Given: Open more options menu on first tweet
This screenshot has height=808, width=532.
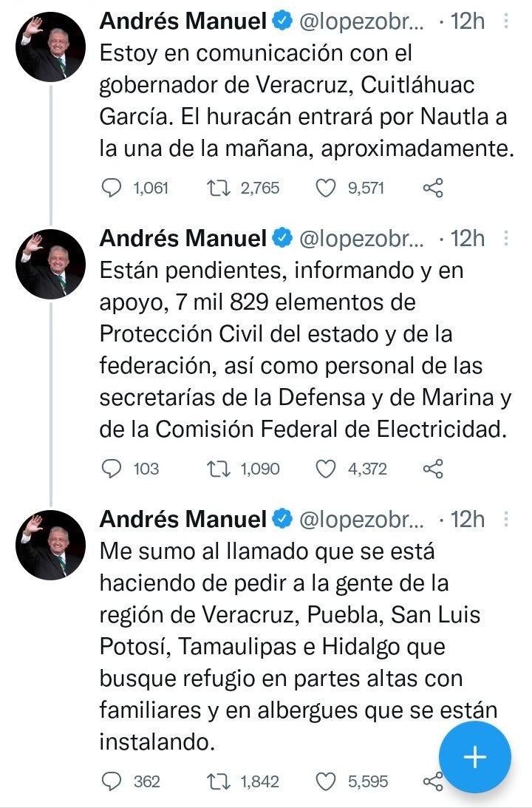Looking at the screenshot, I should [x=506, y=22].
